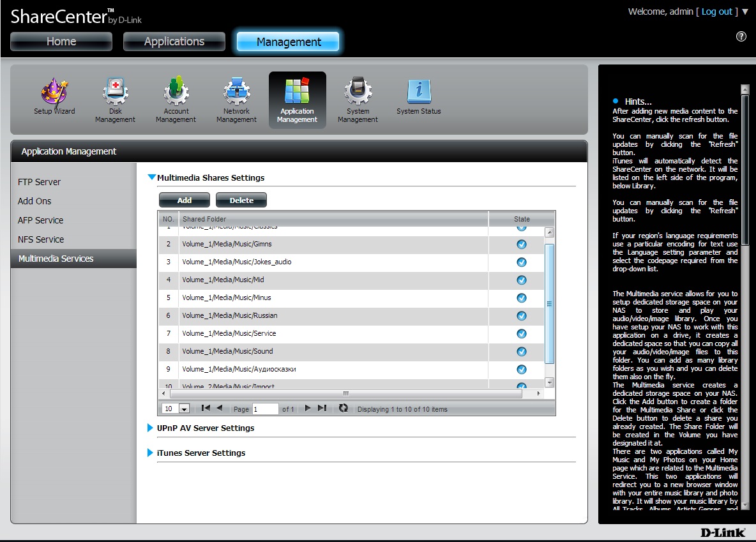756x542 pixels.
Task: Select the Management tab
Action: 288,42
